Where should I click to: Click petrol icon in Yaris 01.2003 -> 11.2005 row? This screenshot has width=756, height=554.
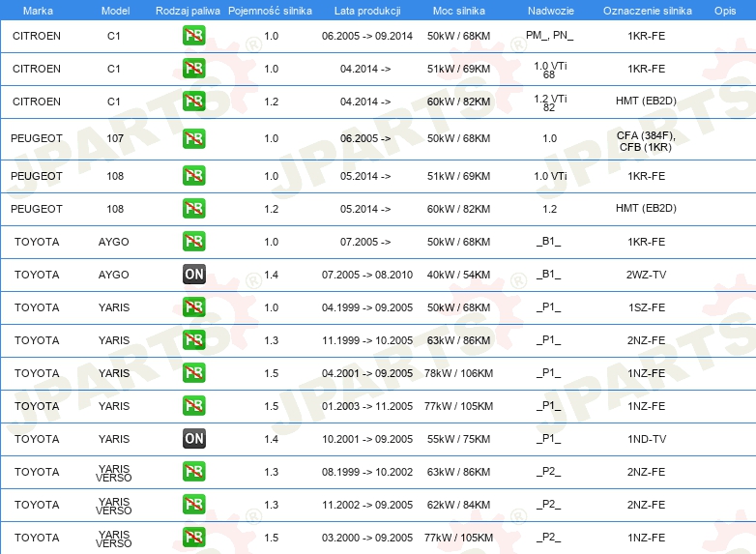193,405
